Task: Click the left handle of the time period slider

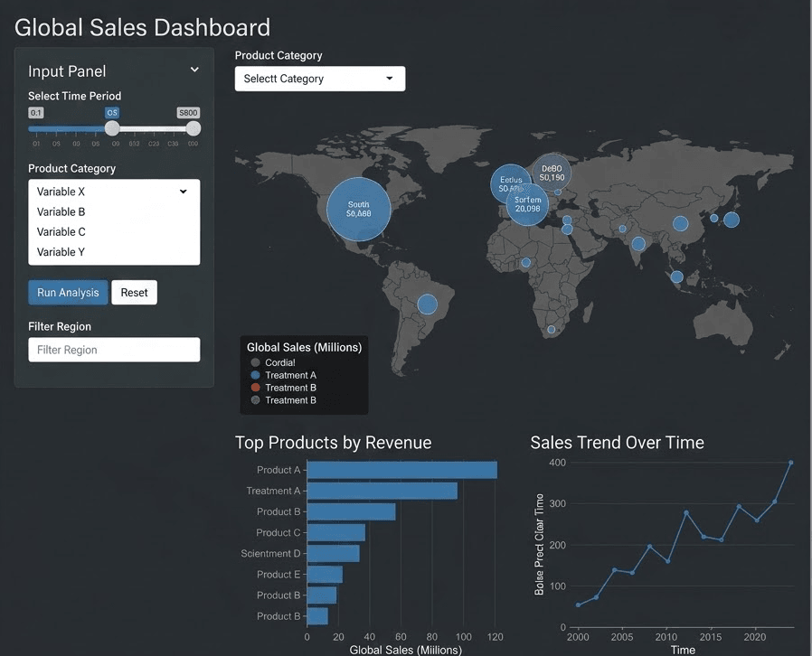Action: pos(111,127)
